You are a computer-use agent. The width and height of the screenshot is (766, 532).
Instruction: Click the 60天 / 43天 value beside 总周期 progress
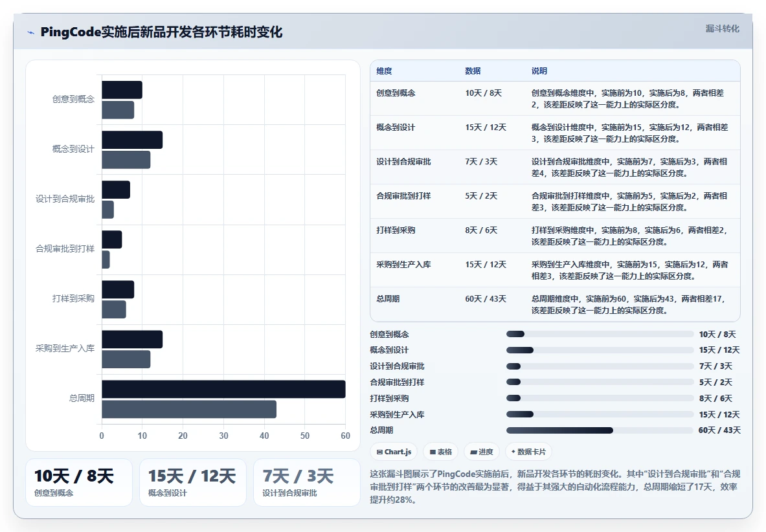(x=719, y=430)
